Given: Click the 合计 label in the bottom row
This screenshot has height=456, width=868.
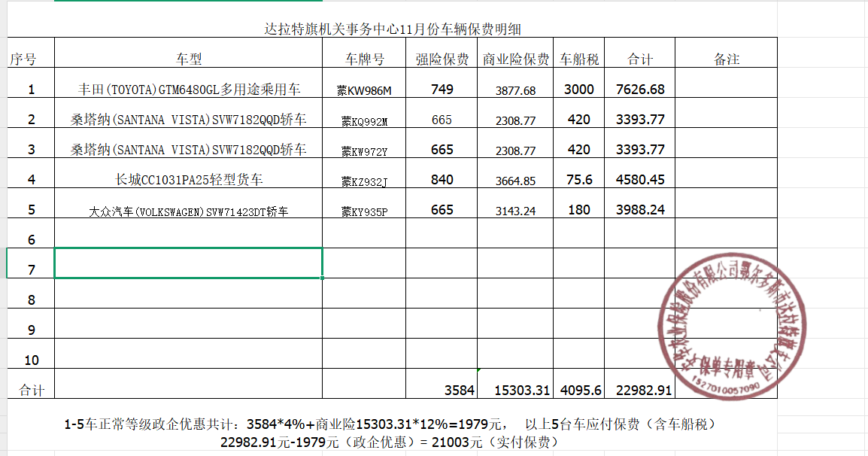Looking at the screenshot, I should 31,390.
